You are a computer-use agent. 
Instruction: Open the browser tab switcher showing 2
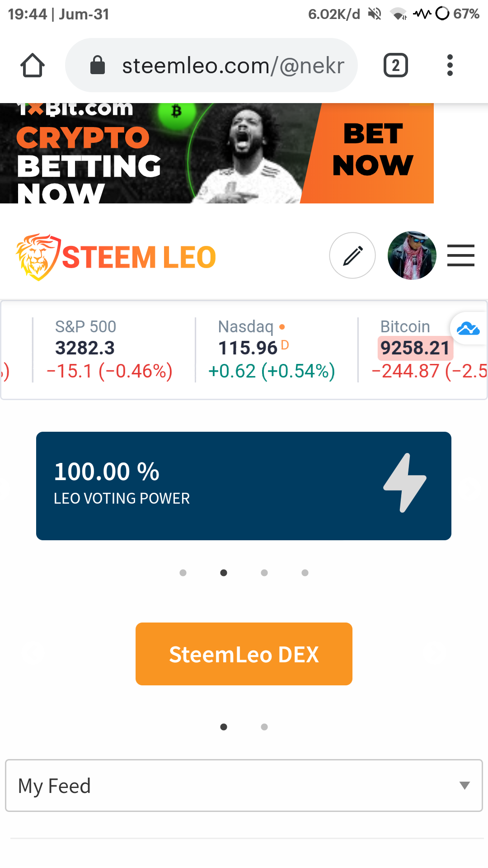click(x=396, y=66)
